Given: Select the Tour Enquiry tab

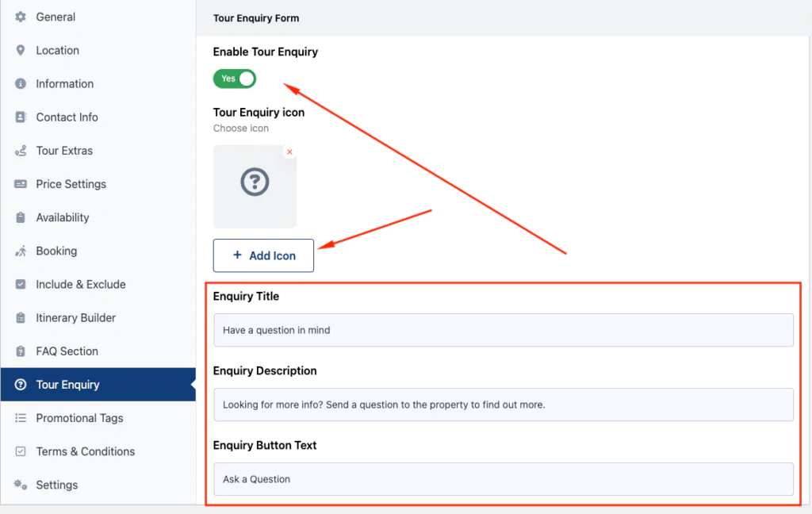Looking at the screenshot, I should [x=98, y=385].
